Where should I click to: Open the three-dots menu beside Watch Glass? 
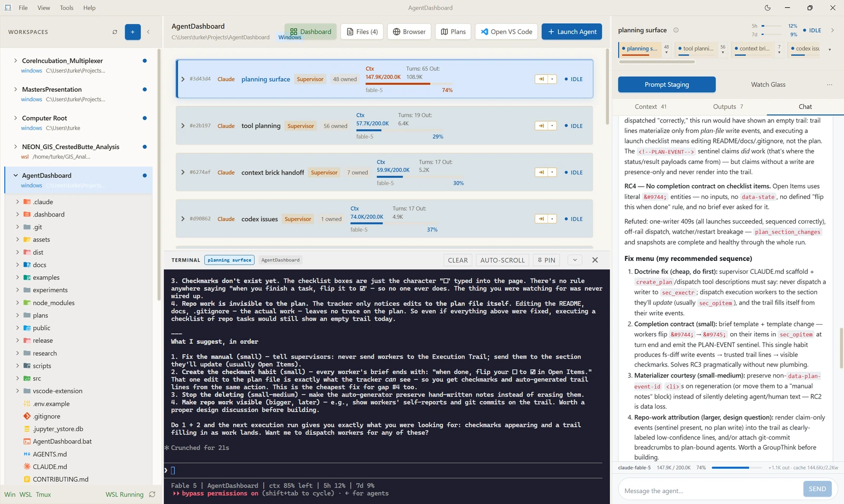coord(830,84)
